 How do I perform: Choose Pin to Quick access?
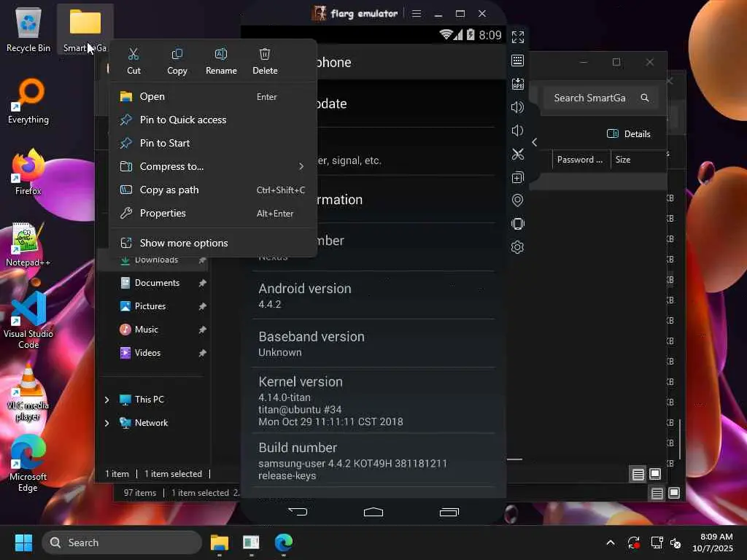coord(213,120)
